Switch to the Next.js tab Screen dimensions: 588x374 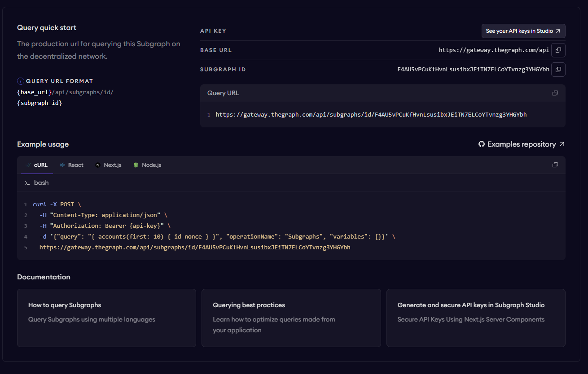pyautogui.click(x=108, y=165)
